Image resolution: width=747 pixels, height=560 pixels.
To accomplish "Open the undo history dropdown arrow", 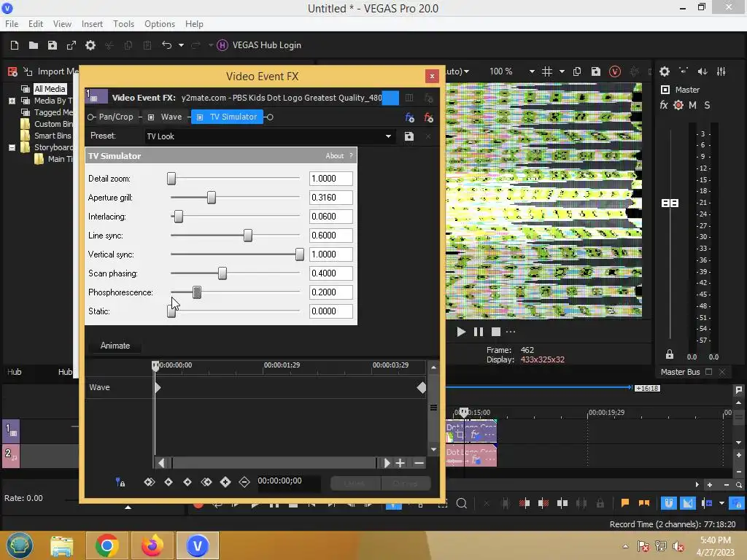I will pyautogui.click(x=181, y=45).
